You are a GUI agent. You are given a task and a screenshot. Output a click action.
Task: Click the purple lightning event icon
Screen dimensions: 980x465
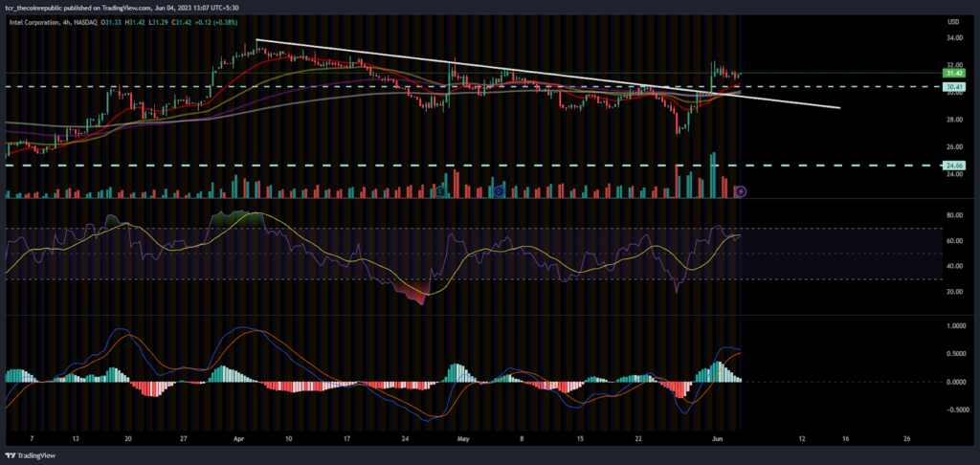(741, 190)
